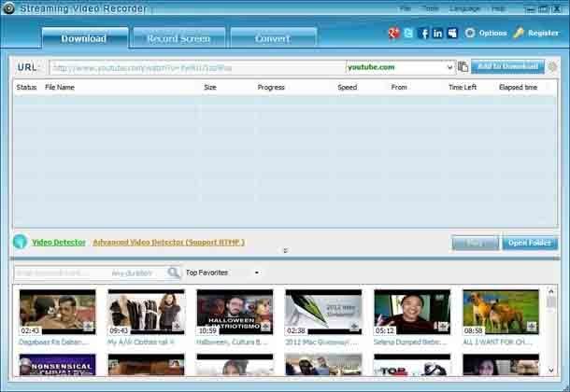Sort by the Elapsed time column header
Image resolution: width=570 pixels, height=392 pixels.
(518, 87)
